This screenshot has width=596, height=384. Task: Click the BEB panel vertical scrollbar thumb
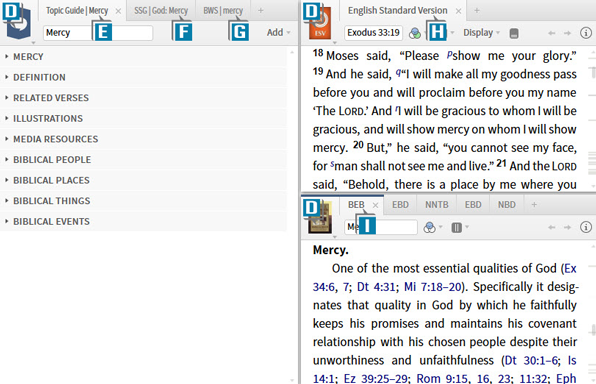[593, 330]
